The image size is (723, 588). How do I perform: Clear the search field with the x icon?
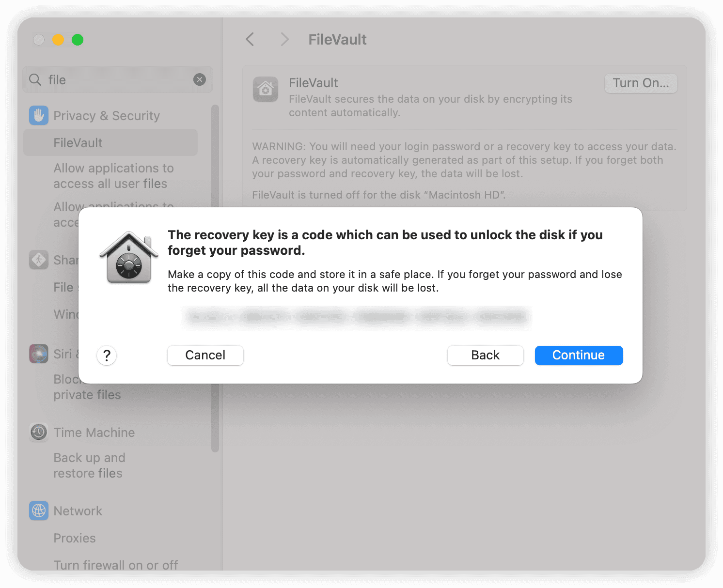pos(200,79)
